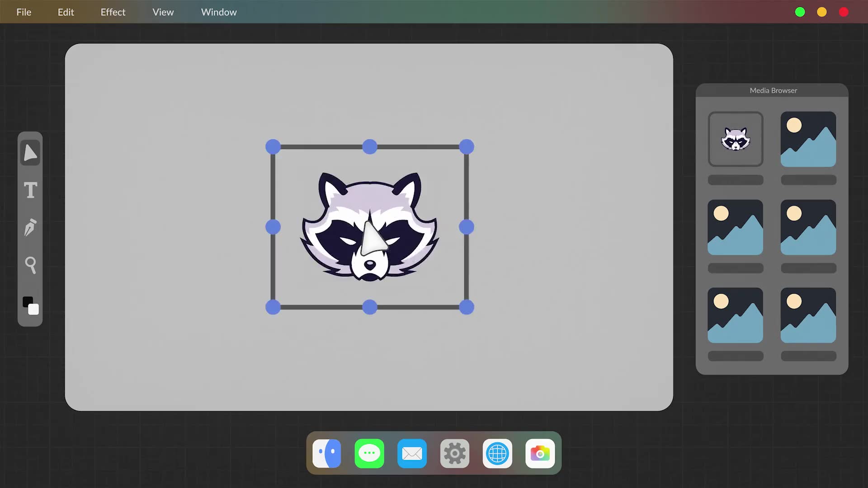Screen dimensions: 868x488
Task: Select the Text tool
Action: coord(30,190)
